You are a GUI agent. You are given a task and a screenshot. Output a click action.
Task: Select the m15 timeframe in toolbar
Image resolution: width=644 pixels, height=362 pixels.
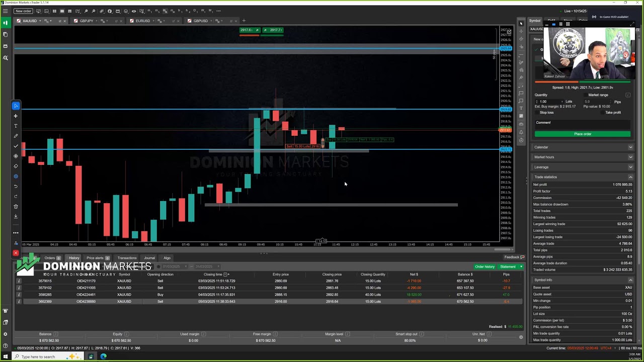coord(165,11)
